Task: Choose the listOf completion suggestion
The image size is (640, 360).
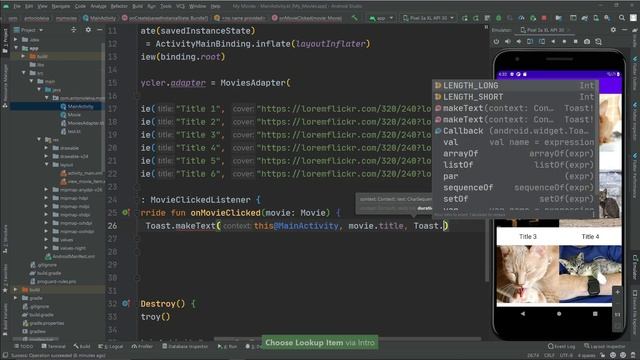Action: tap(515, 165)
